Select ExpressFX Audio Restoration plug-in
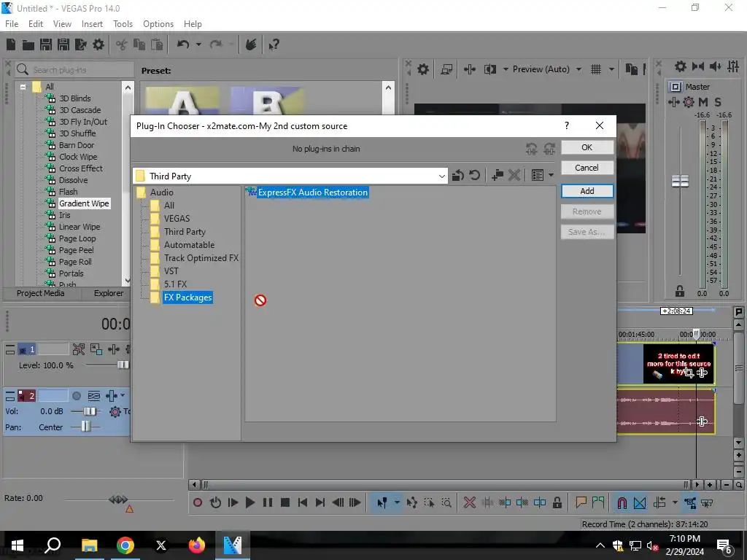 tap(312, 192)
